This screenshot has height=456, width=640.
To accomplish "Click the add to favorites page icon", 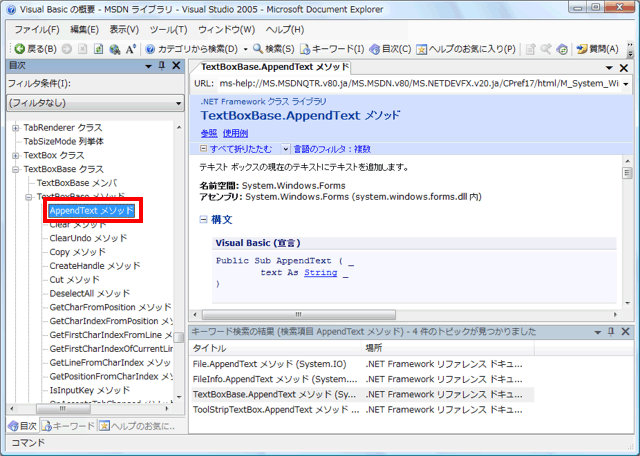I will point(530,49).
